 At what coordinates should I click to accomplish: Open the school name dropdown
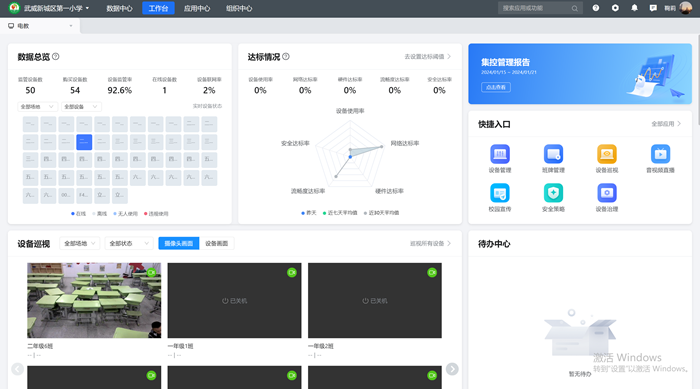pyautogui.click(x=56, y=8)
